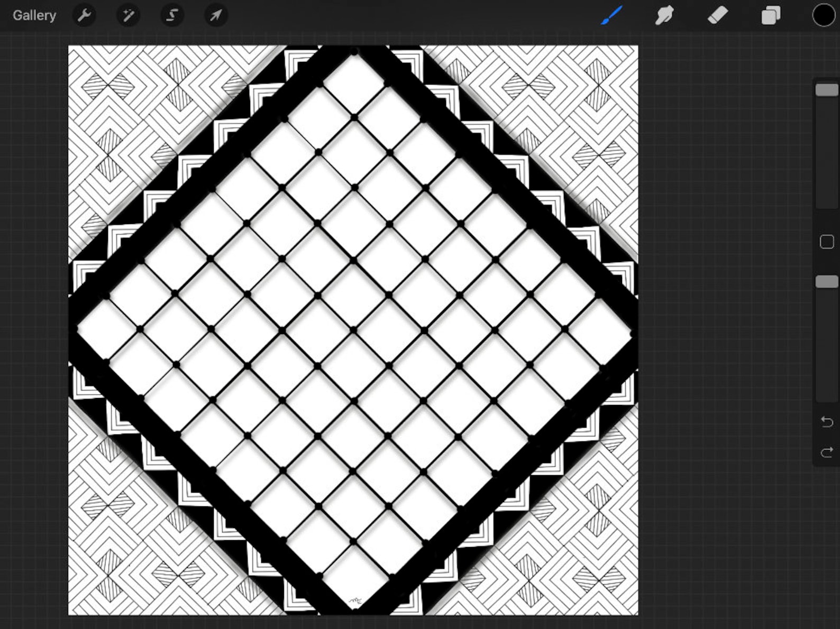Open the active color picker
Image resolution: width=840 pixels, height=629 pixels.
(824, 15)
